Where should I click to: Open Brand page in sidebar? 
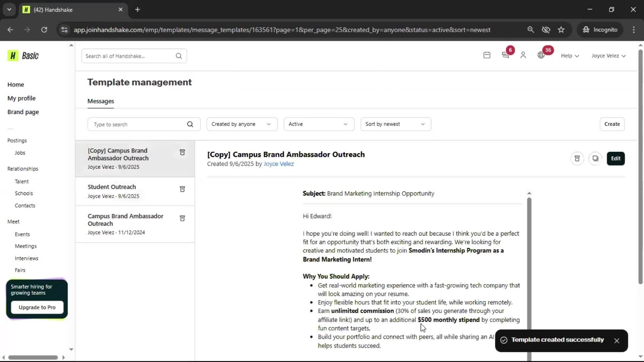point(23,112)
